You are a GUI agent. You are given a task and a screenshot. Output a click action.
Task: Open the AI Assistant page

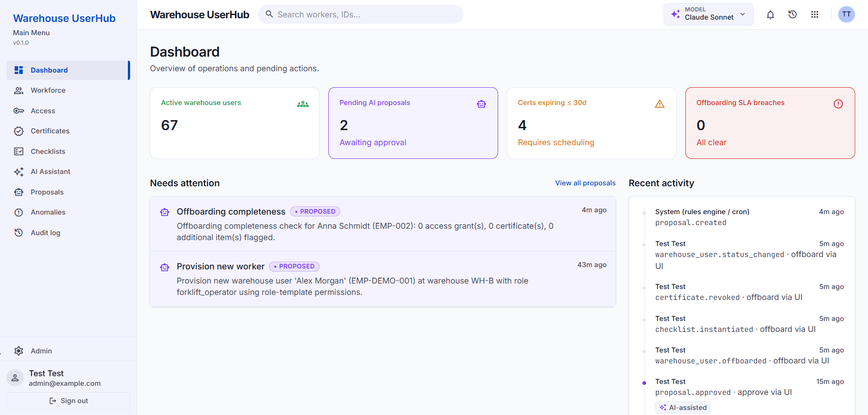(x=68, y=172)
